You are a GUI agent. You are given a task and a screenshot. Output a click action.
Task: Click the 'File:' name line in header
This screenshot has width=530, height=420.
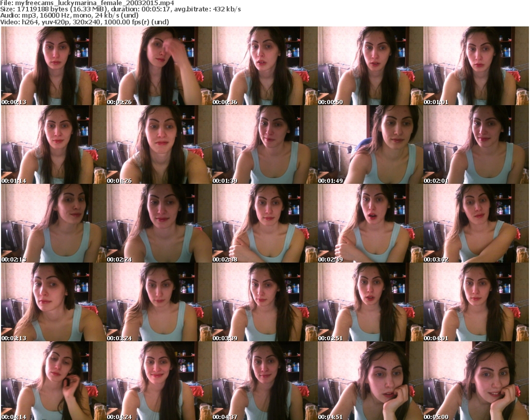[x=87, y=3]
